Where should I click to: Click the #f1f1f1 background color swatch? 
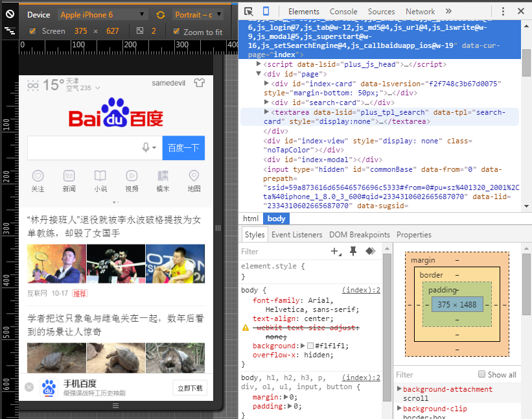(310, 346)
